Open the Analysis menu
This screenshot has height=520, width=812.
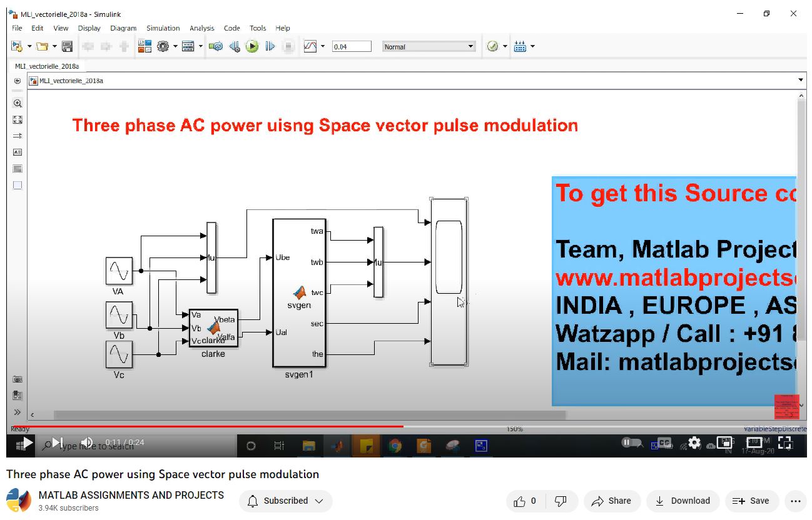pyautogui.click(x=202, y=28)
